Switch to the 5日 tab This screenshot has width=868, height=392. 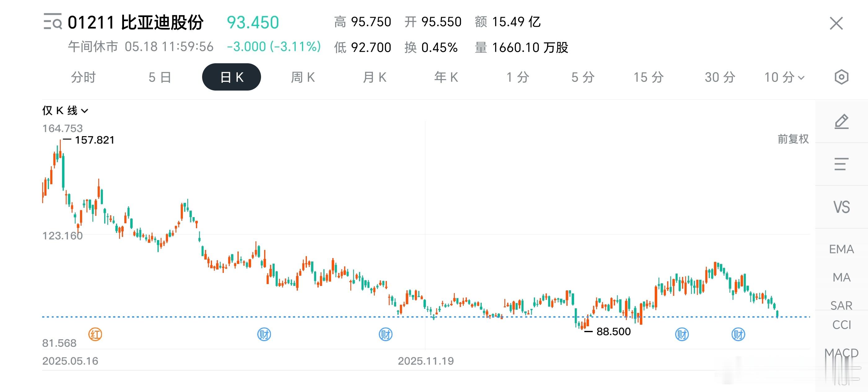tap(160, 77)
